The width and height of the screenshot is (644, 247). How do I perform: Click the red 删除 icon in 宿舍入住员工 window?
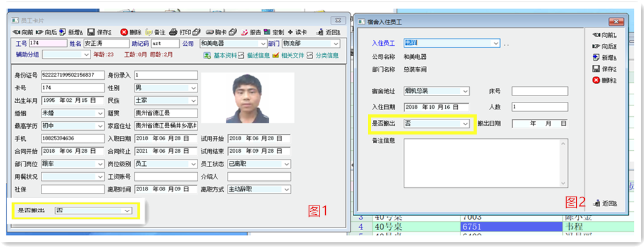pyautogui.click(x=596, y=80)
